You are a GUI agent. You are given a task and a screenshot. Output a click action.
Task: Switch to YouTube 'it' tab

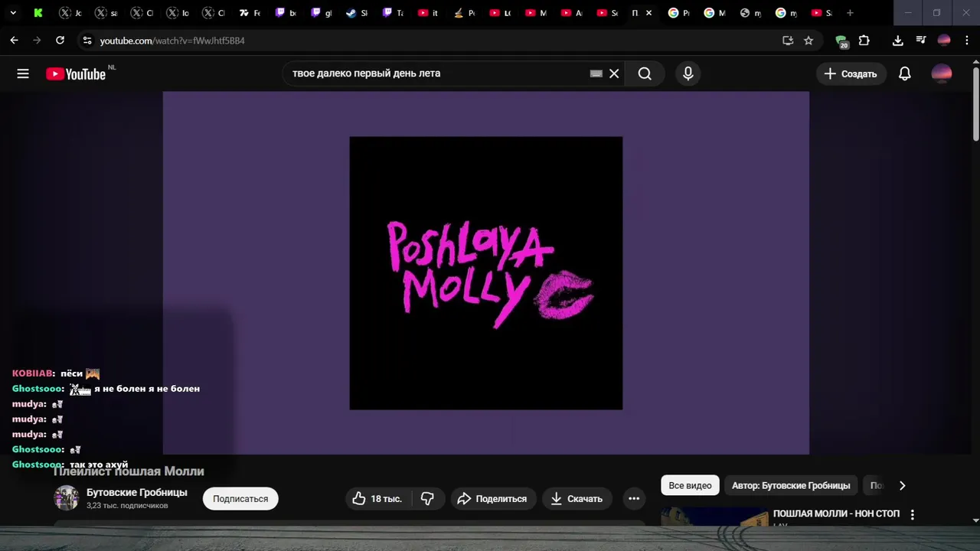coord(428,13)
